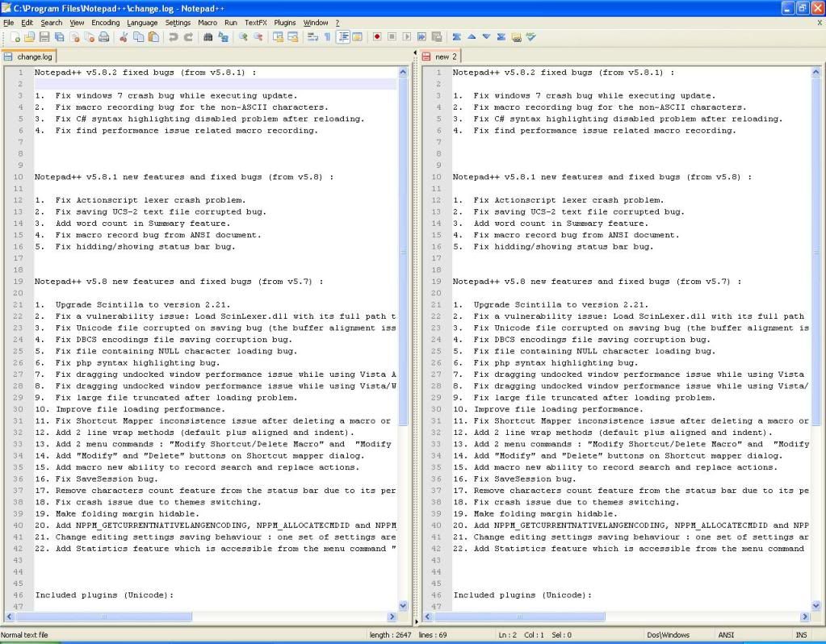Screen dimensions: 826x644
Task: Click the ANSI encoding in status bar
Action: [726, 635]
